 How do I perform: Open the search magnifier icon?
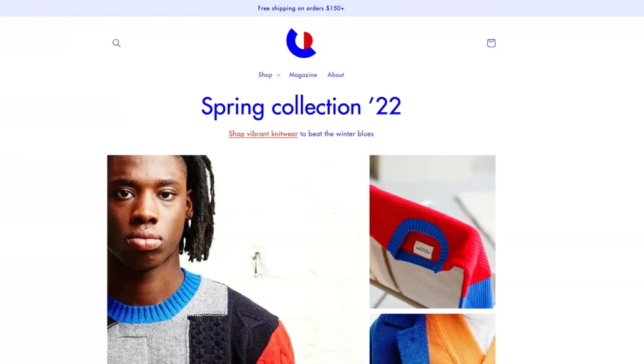point(116,43)
